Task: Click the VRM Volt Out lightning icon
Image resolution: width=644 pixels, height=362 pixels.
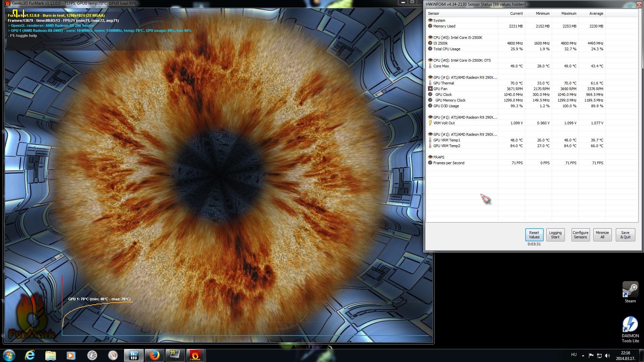Action: [x=430, y=123]
